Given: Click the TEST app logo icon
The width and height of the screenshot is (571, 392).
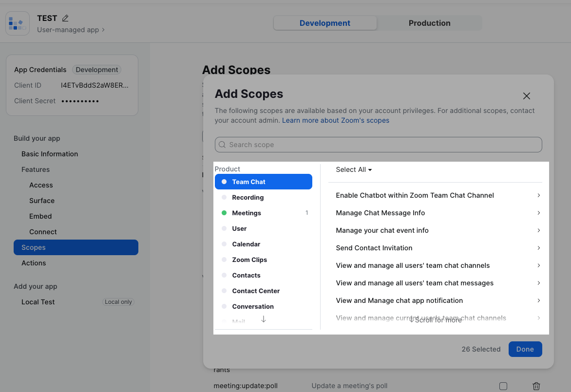Looking at the screenshot, I should (x=18, y=23).
